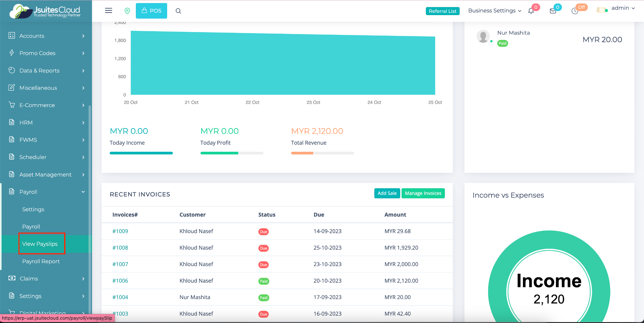The image size is (644, 323).
Task: Open the notifications bell icon
Action: click(x=531, y=11)
